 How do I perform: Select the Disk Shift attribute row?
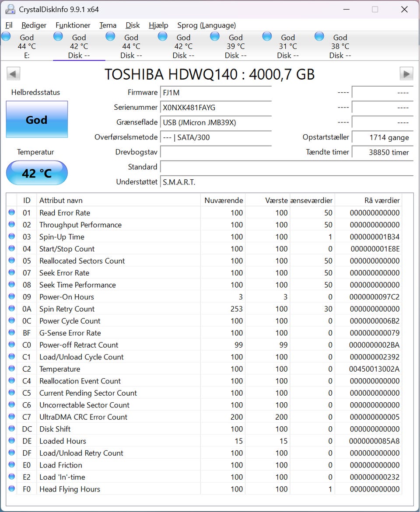point(204,429)
